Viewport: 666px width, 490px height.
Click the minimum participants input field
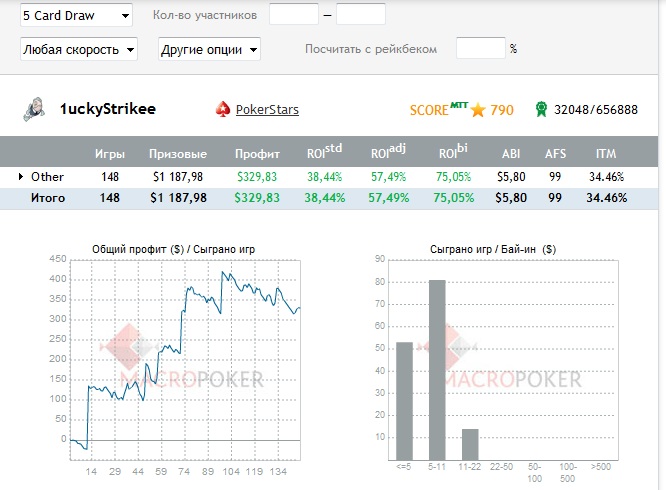294,15
